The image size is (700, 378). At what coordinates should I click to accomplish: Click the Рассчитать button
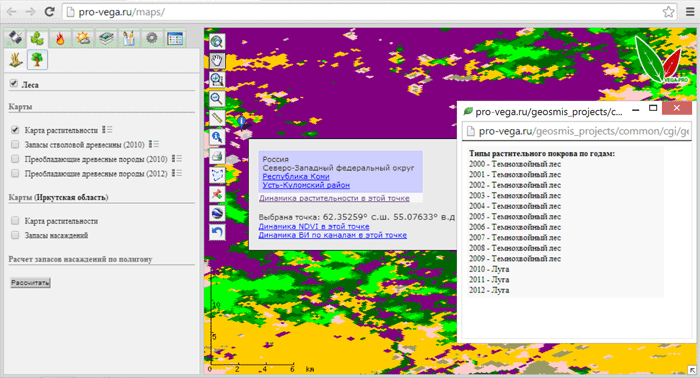click(x=30, y=282)
